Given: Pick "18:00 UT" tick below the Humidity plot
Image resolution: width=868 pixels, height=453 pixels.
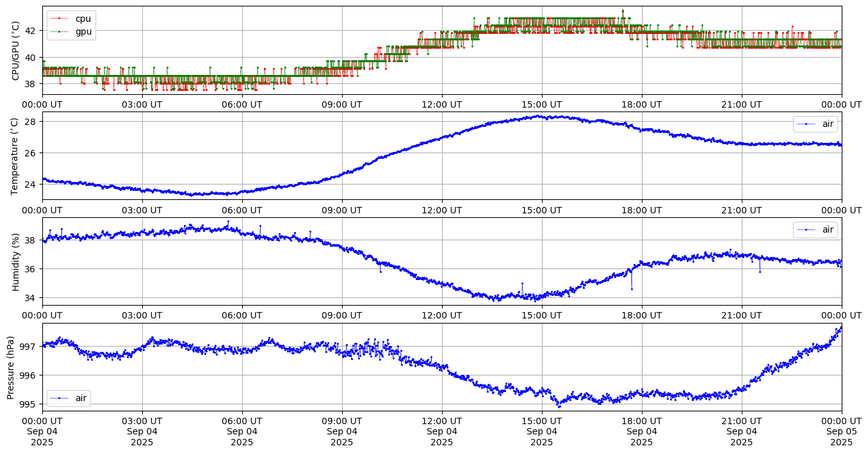Looking at the screenshot, I should coord(642,315).
